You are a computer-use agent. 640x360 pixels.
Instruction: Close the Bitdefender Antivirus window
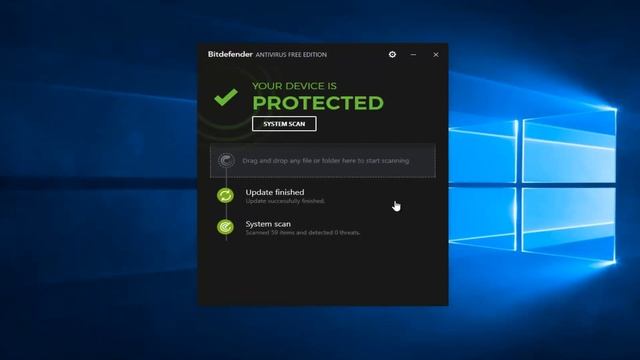(436, 54)
